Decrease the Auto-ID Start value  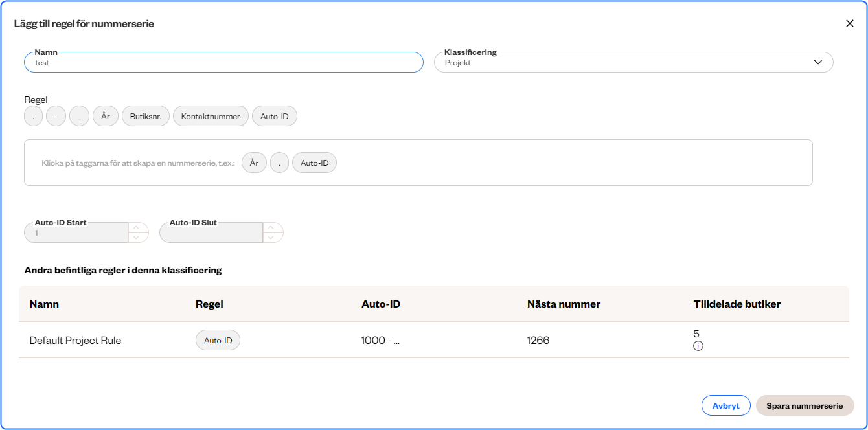coord(136,238)
